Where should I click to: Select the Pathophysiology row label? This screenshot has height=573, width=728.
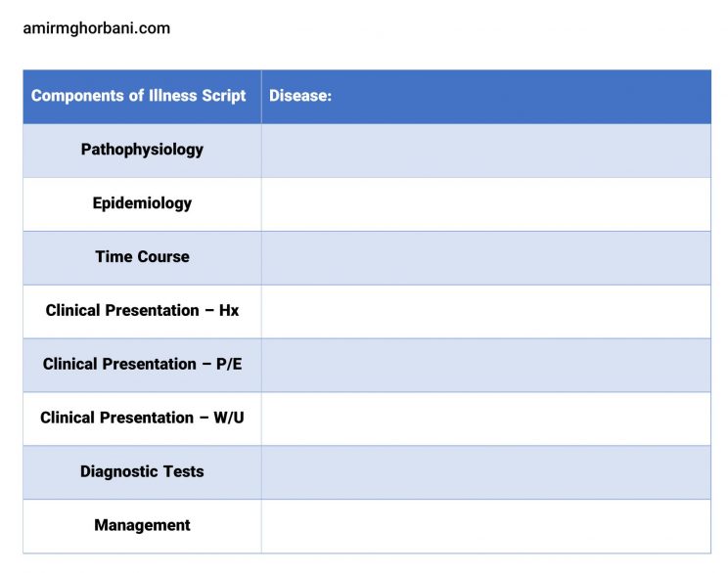click(x=142, y=150)
